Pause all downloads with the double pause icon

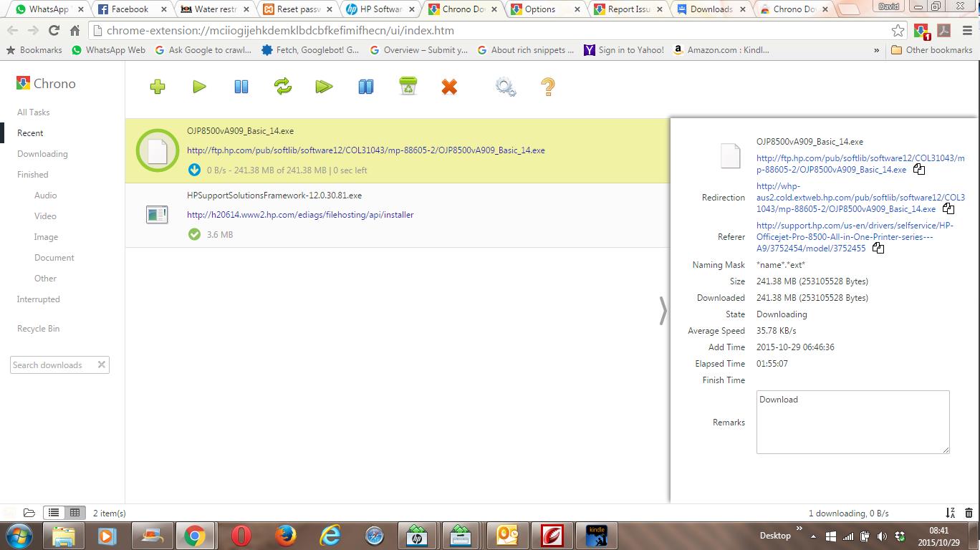365,87
